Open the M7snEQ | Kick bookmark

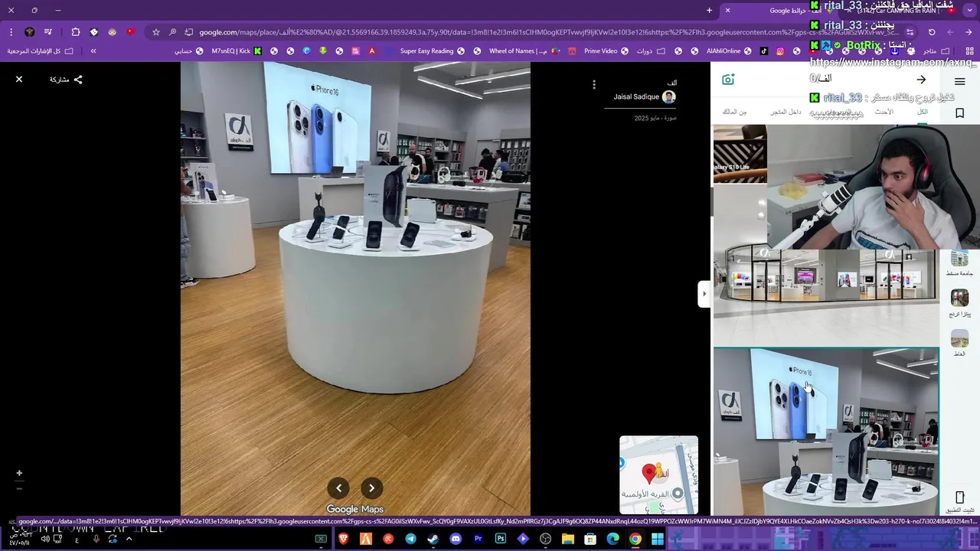point(236,51)
